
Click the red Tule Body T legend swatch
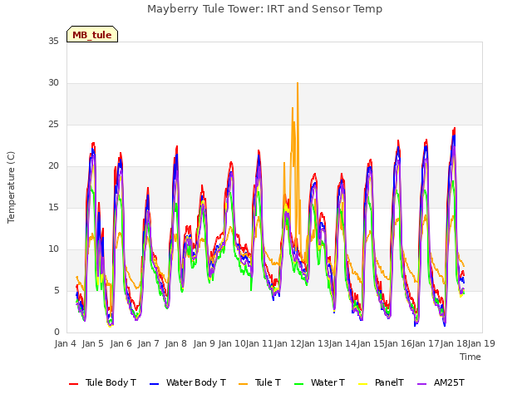point(74,384)
